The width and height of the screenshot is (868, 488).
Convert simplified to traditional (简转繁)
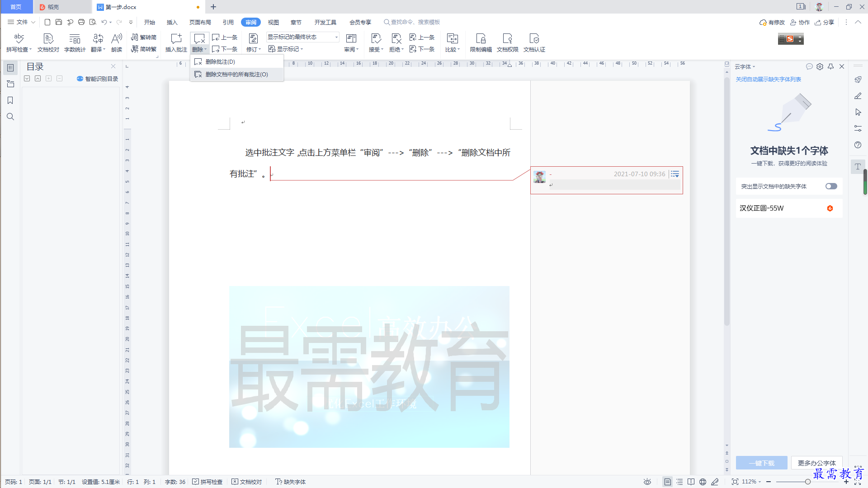point(144,49)
